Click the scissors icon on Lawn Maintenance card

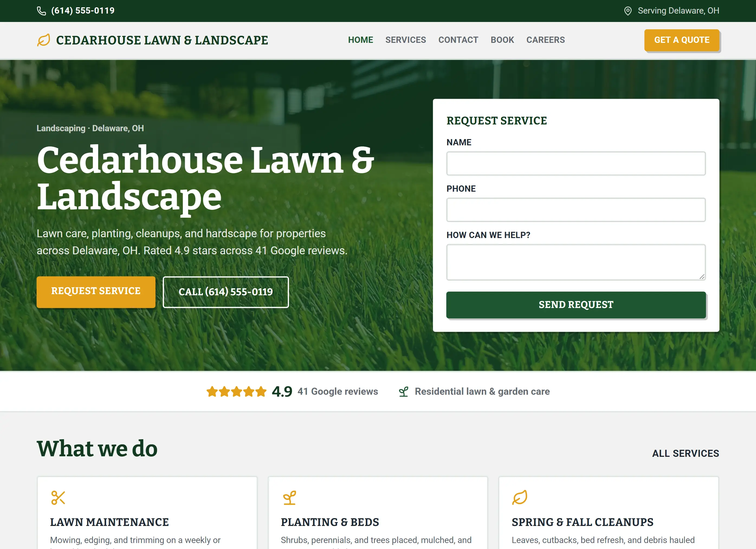[x=58, y=498]
